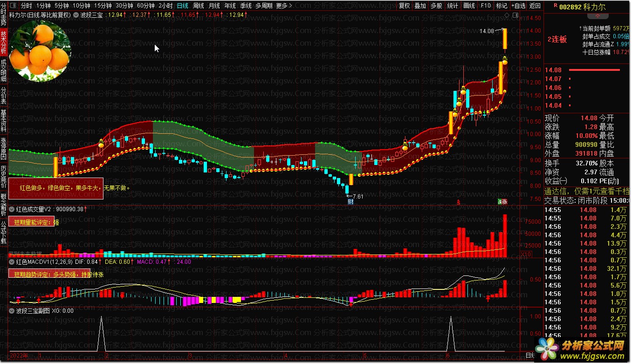Click the diamond icon above the price axis
Image resolution: width=632 pixels, height=364 pixels.
pos(507,15)
